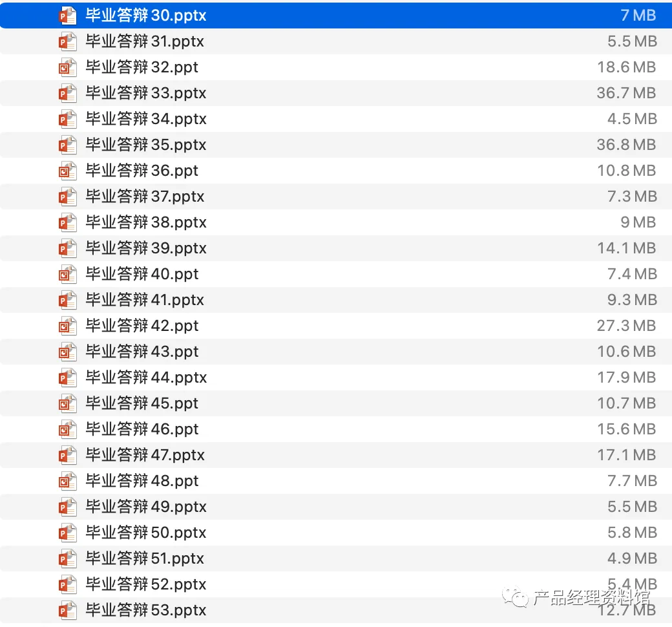This screenshot has width=672, height=627.
Task: Click the ppt icon next to 毕业答辩 43.ppt
Action: coord(68,351)
